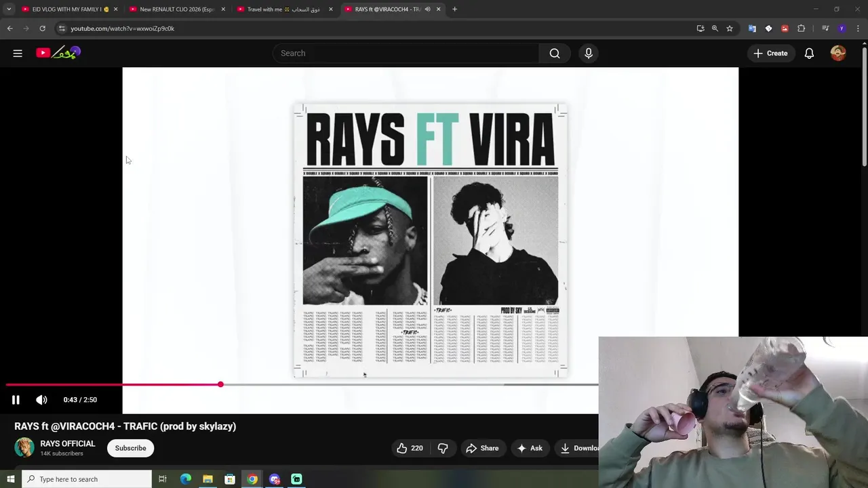Open Microsoft Store from taskbar
Screen dimensions: 868x488
point(230,479)
